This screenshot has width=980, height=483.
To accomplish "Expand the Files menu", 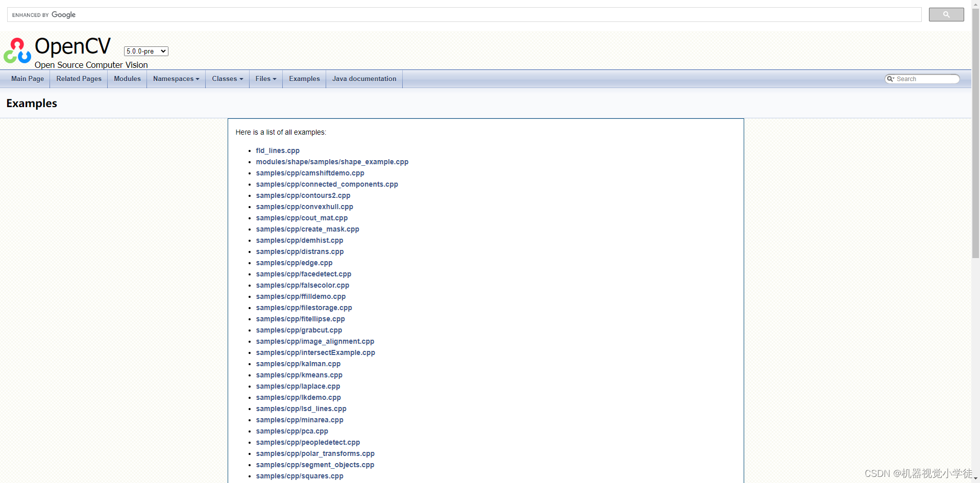I will coord(266,79).
